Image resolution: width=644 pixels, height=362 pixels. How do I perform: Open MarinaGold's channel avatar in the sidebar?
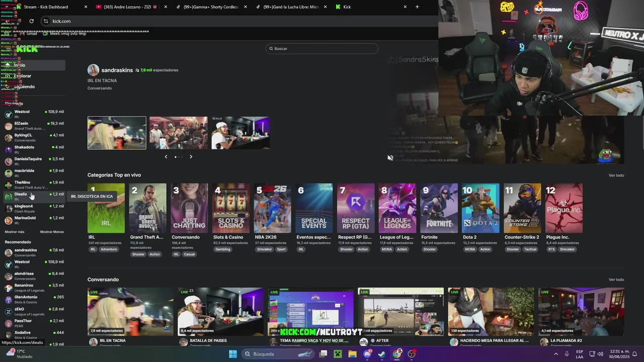pos(9,220)
